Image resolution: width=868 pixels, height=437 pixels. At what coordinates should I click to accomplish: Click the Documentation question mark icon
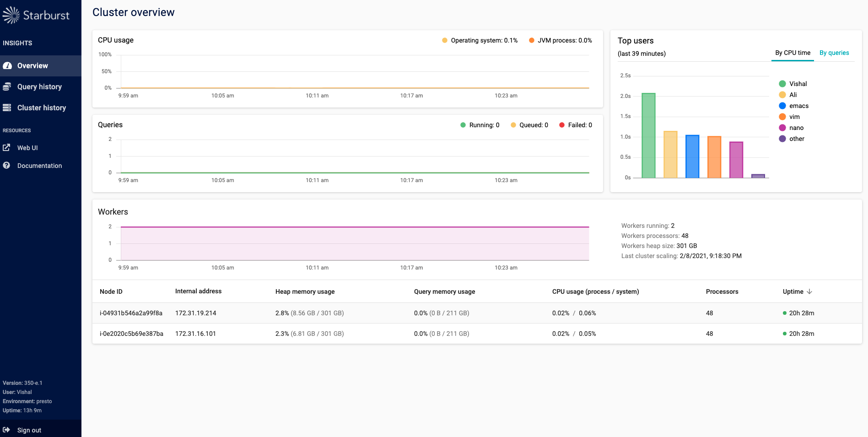coord(6,166)
